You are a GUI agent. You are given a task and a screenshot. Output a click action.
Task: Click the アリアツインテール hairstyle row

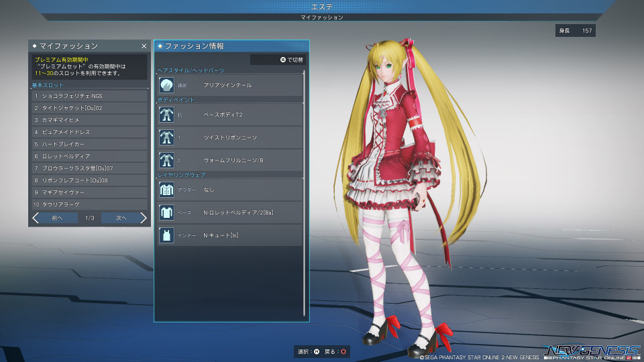coord(230,85)
